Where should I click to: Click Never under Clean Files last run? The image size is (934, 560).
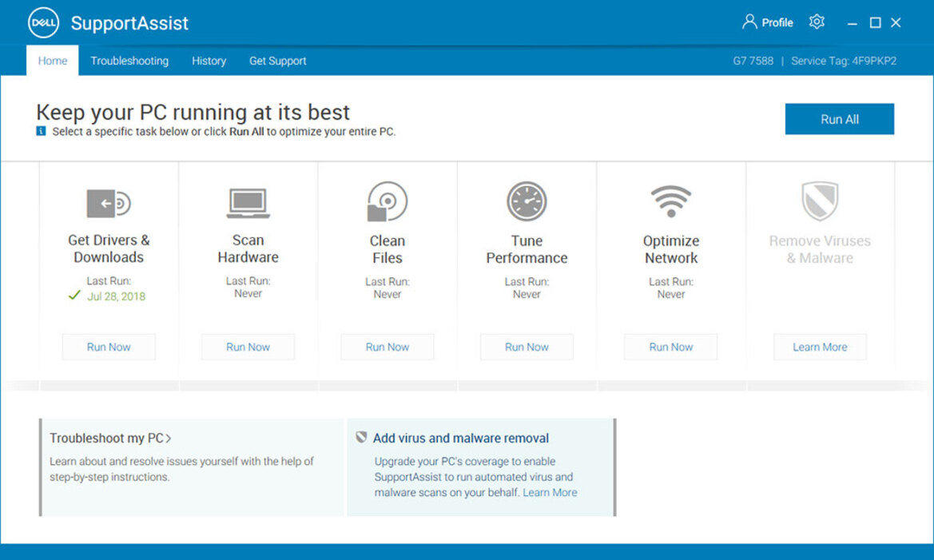388,294
